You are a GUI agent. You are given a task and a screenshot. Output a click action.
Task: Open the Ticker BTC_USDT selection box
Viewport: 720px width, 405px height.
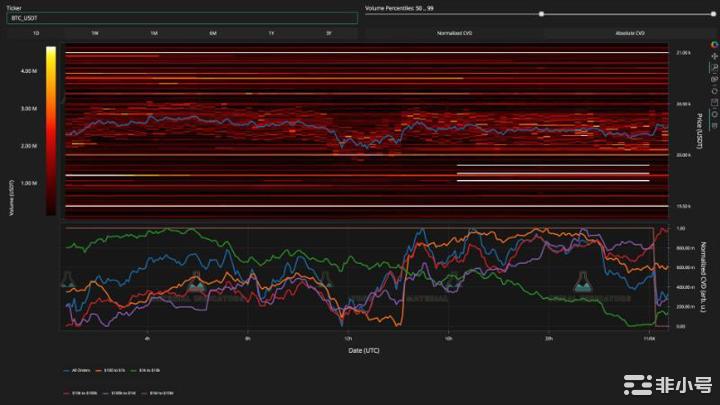click(x=182, y=18)
